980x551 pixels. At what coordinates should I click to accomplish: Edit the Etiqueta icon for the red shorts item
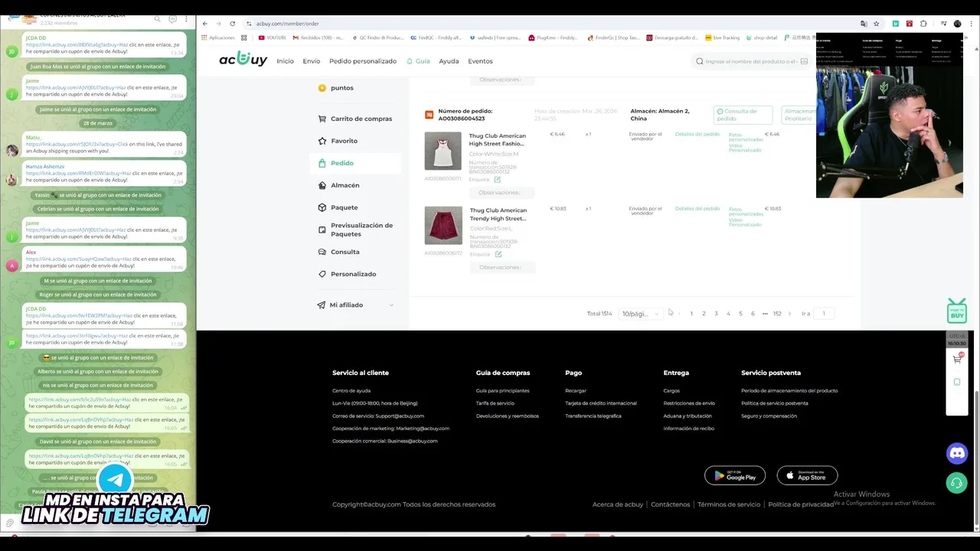(498, 254)
